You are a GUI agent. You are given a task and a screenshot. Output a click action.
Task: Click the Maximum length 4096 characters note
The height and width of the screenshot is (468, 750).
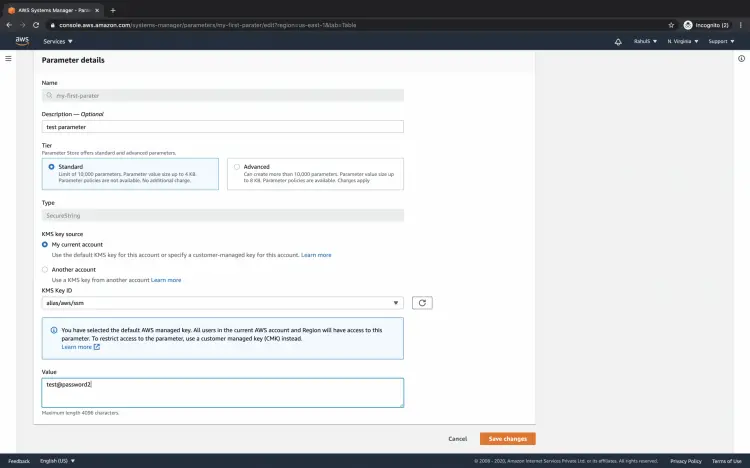[x=80, y=412]
